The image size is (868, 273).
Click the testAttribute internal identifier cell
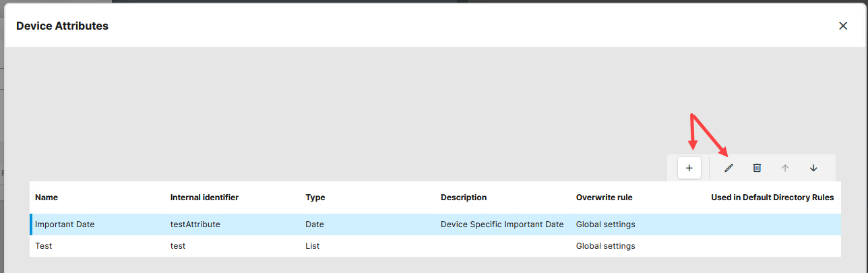tap(195, 224)
